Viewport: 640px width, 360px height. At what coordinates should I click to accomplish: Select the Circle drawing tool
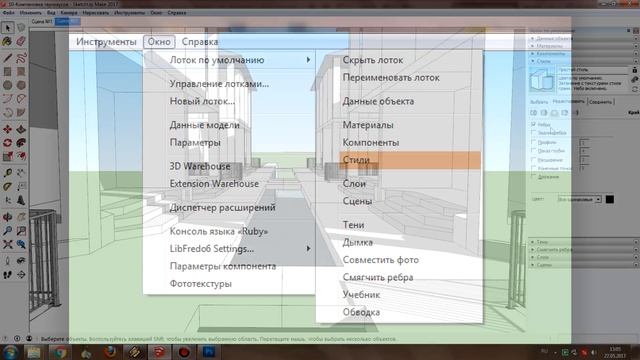tap(7, 85)
